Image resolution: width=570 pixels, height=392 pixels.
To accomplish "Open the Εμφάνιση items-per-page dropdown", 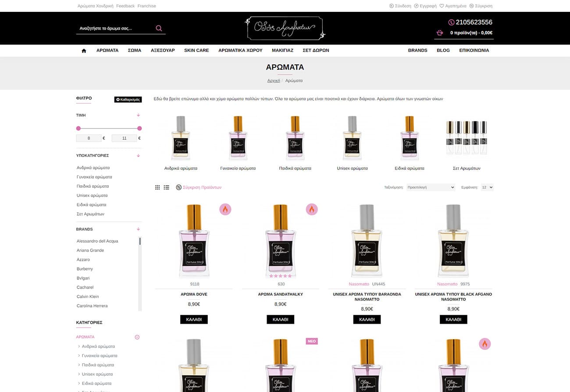I will click(487, 187).
